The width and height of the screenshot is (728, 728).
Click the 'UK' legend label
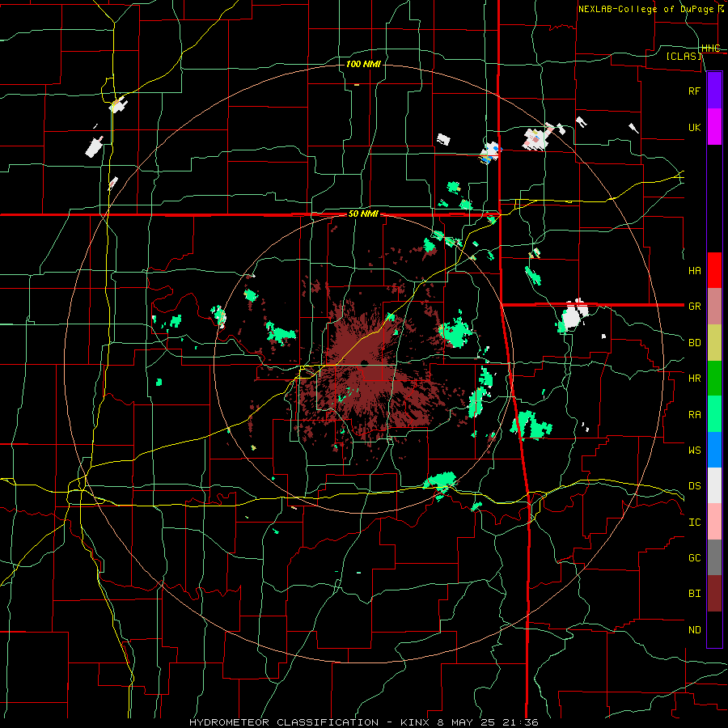click(694, 127)
